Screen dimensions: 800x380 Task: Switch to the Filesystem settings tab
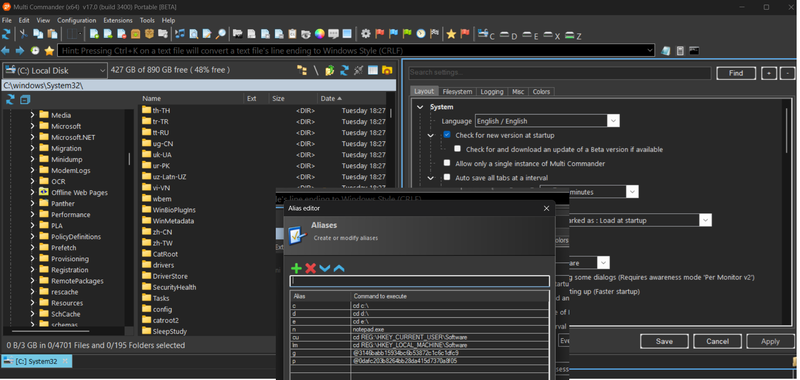point(458,92)
